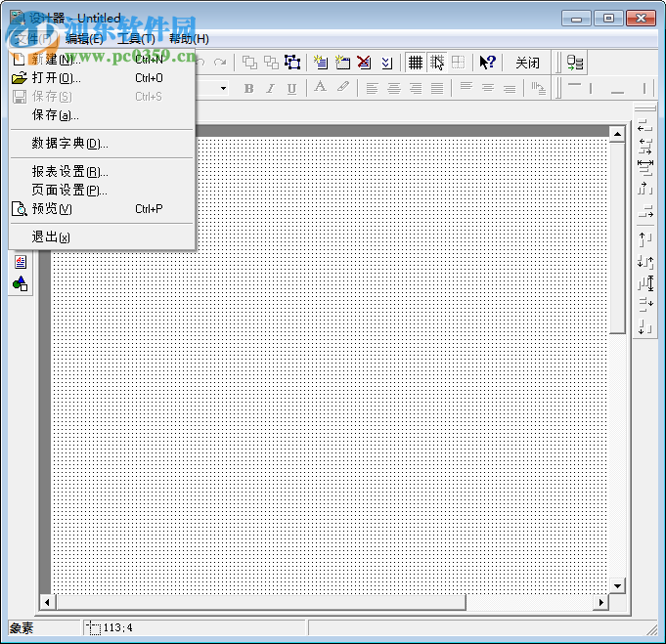This screenshot has height=644, width=666.
Task: Open 报表设置(R) report settings
Action: point(102,172)
